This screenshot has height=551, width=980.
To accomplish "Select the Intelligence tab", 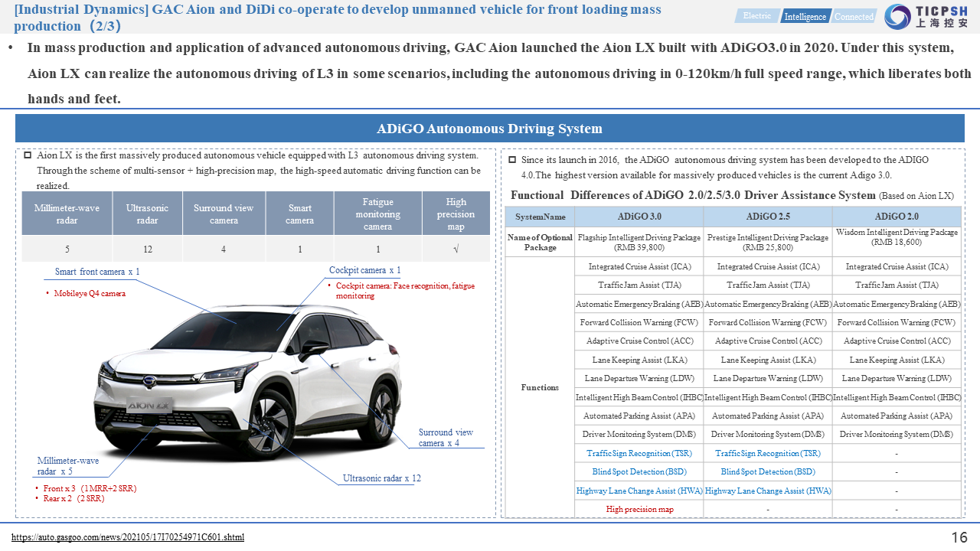I will (x=805, y=16).
